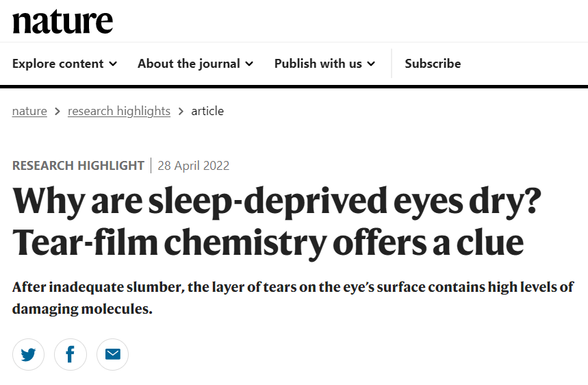This screenshot has height=385, width=588.
Task: Click the RESEARCH HIGHLIGHT category label
Action: coord(78,166)
